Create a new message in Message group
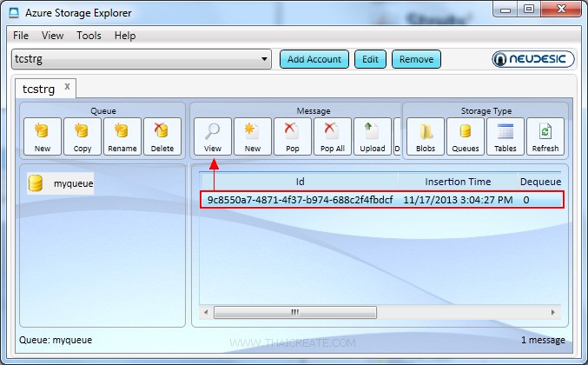This screenshot has width=588, height=365. point(253,136)
